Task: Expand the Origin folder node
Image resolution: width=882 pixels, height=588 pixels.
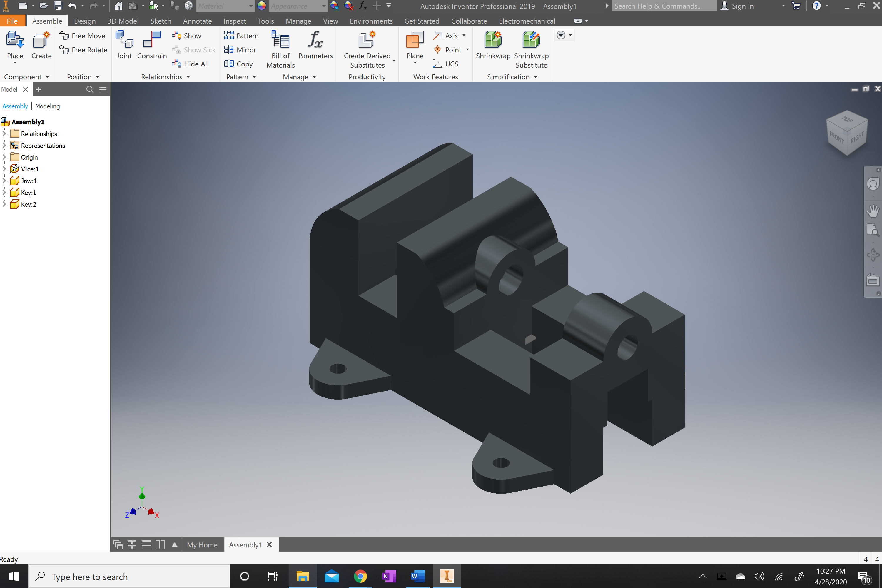Action: pyautogui.click(x=4, y=157)
